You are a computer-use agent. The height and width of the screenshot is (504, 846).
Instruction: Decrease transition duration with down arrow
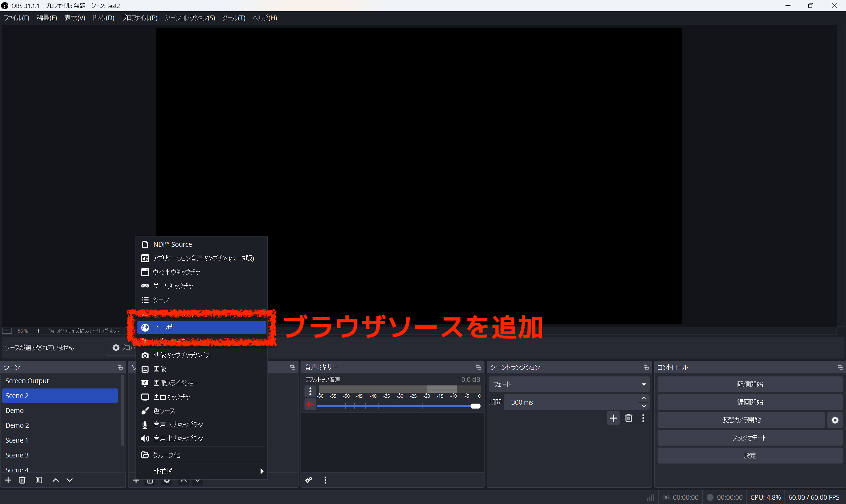tap(644, 406)
